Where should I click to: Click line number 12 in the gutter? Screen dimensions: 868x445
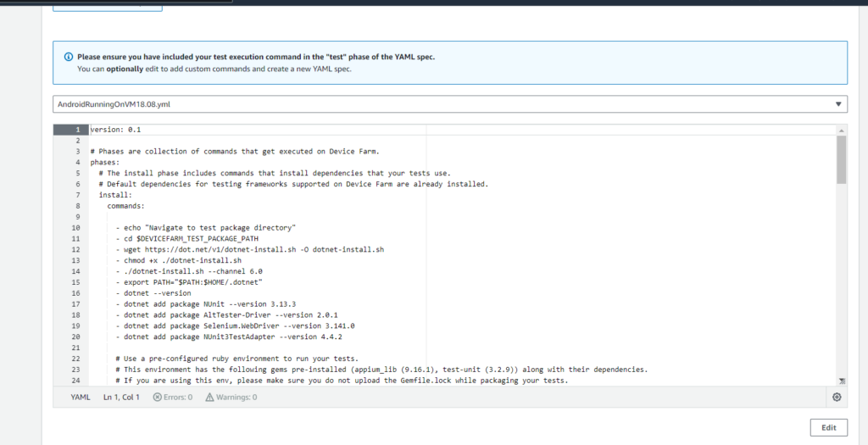(75, 249)
